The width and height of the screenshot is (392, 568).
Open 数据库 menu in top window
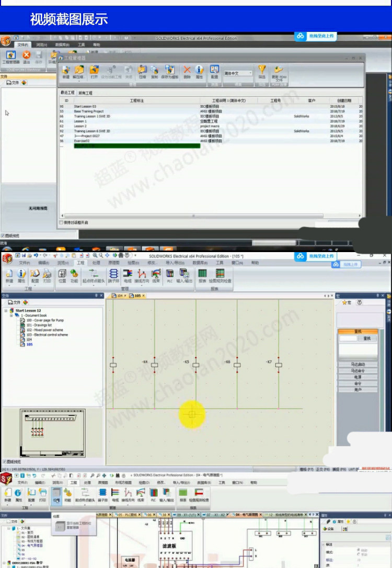click(x=62, y=44)
